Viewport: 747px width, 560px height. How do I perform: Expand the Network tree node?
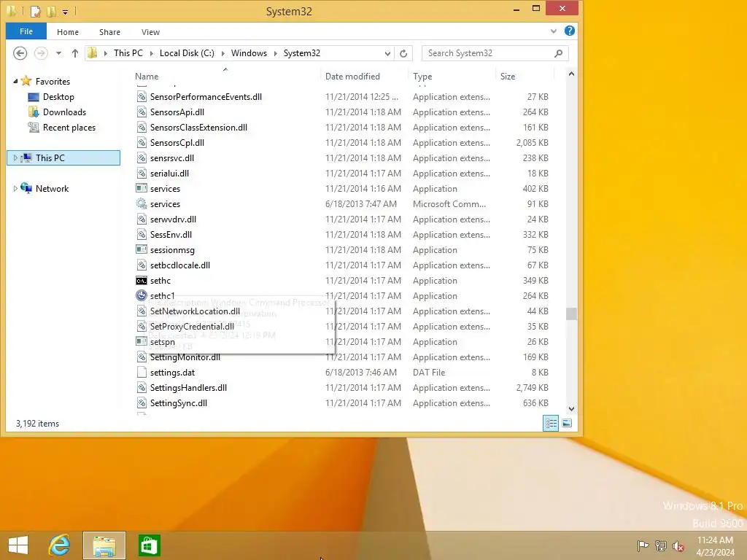point(15,189)
